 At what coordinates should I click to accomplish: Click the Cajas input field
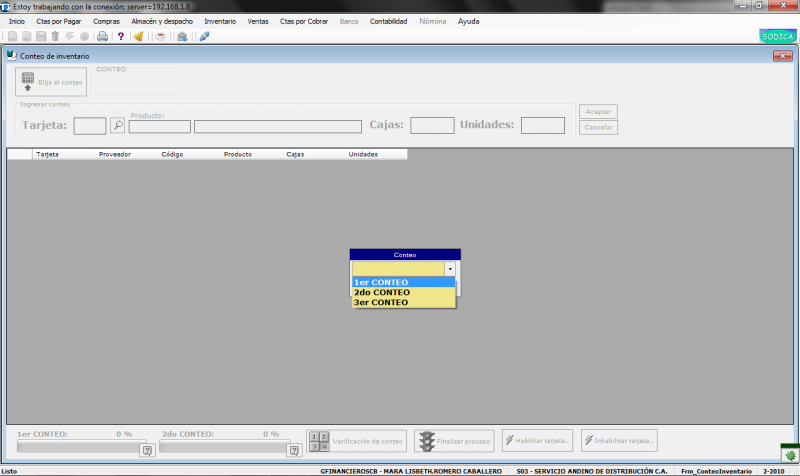click(432, 126)
